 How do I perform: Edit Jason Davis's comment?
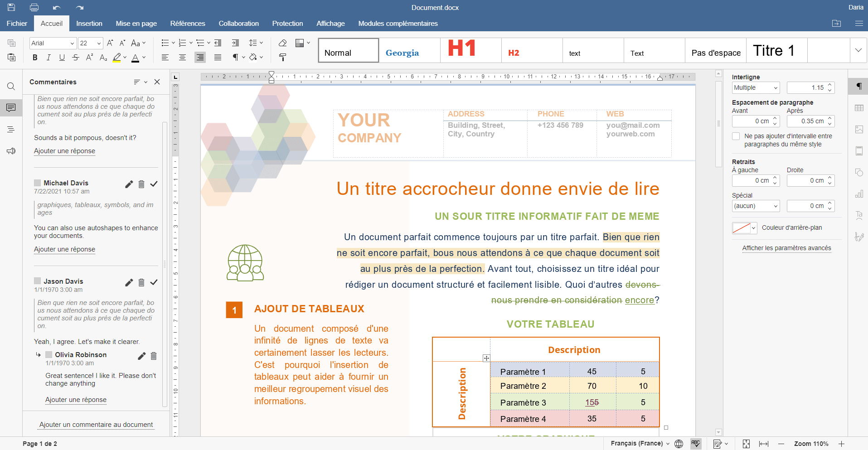pyautogui.click(x=129, y=282)
